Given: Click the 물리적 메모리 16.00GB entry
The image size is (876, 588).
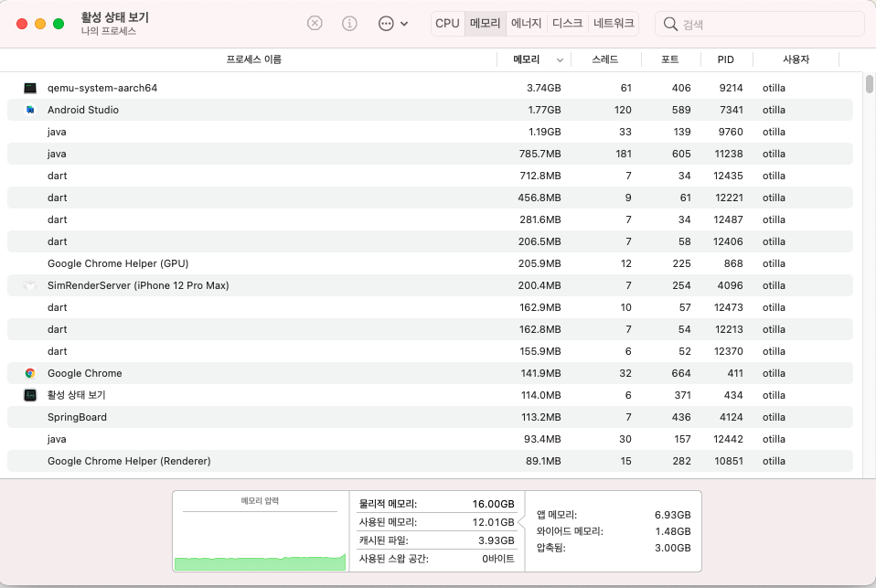Looking at the screenshot, I should (x=436, y=504).
